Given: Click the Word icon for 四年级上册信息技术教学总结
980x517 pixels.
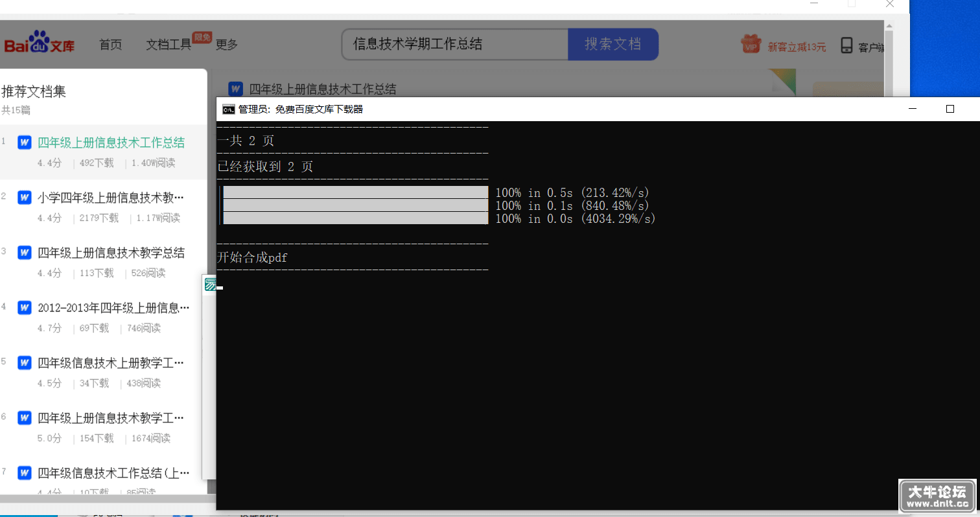Looking at the screenshot, I should (x=25, y=252).
